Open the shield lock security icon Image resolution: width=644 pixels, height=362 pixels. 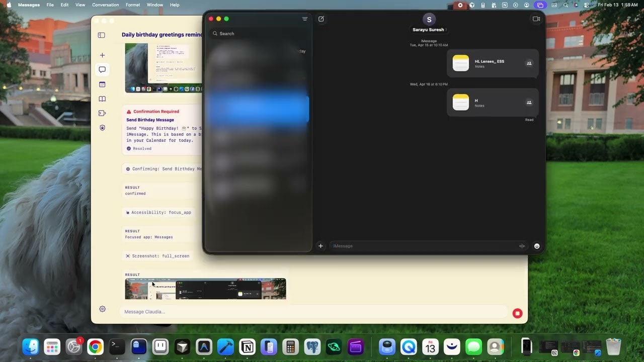pos(102,128)
